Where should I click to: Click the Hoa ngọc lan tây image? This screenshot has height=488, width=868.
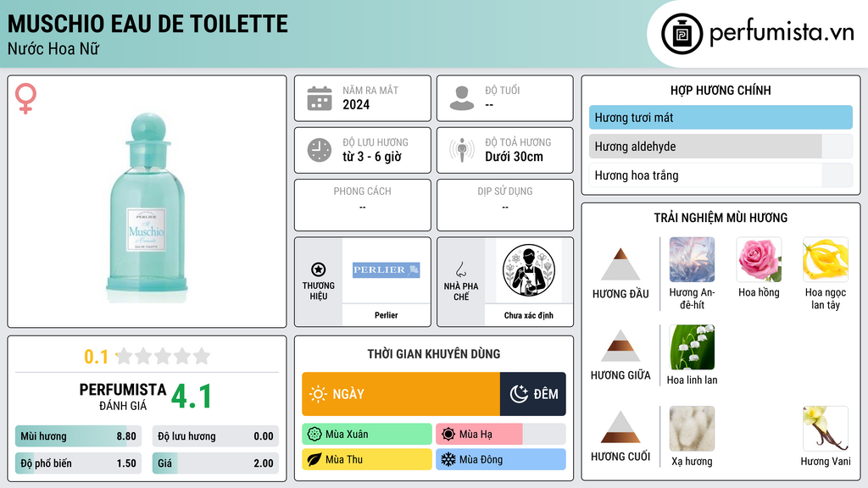pyautogui.click(x=826, y=260)
